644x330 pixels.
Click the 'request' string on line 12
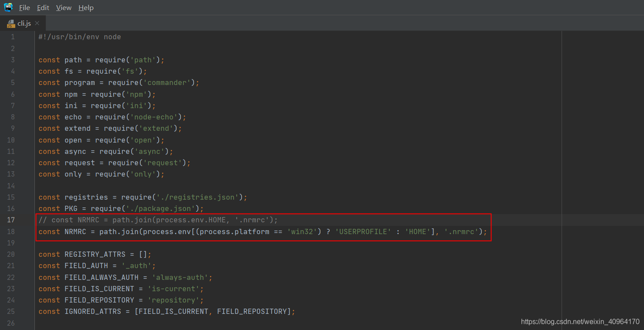point(163,163)
